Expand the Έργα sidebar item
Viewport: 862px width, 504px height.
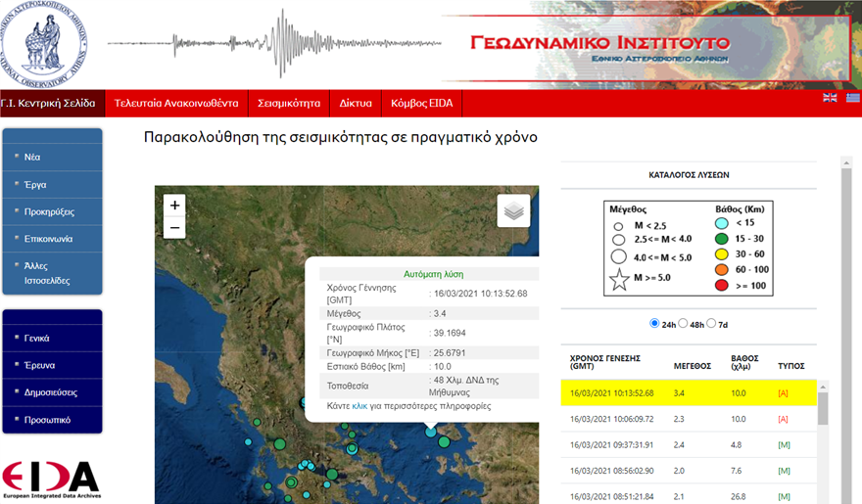tap(35, 184)
